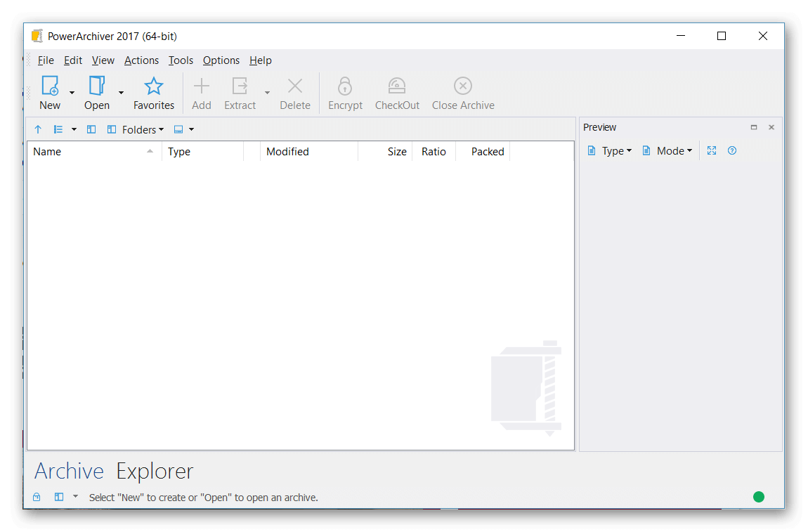Open the Actions menu
The height and width of the screenshot is (532, 808).
tap(141, 60)
